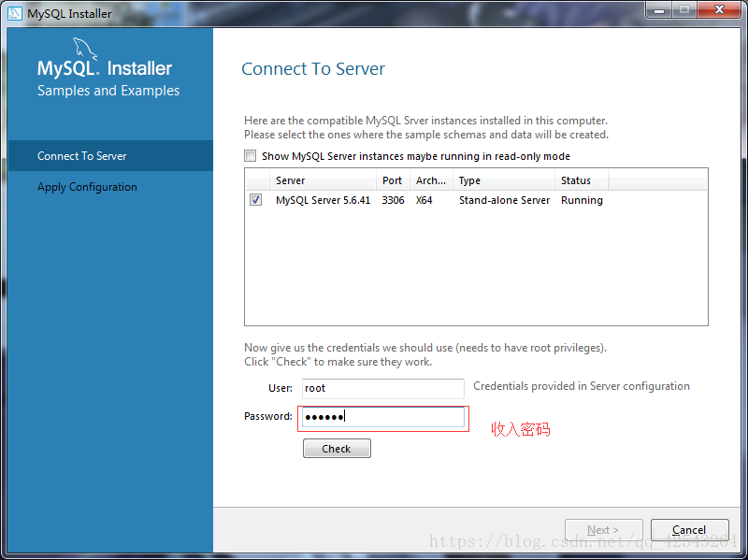Select the MySQL Server 5.6.41 row name

pos(323,200)
